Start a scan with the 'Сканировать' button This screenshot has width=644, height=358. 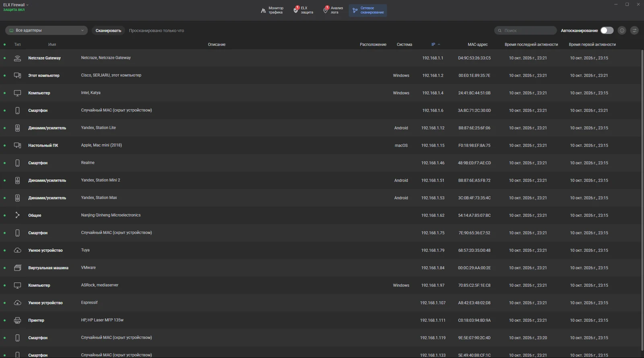108,31
